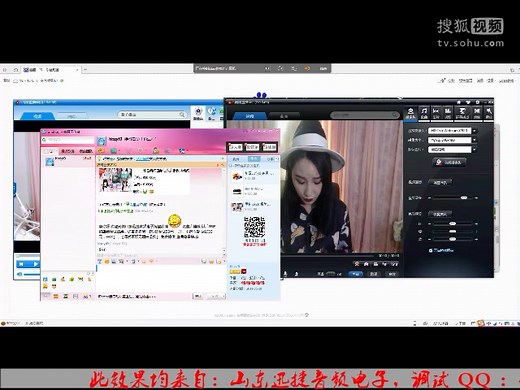Click the chat message input area
520x390 pixels.
tap(161, 278)
